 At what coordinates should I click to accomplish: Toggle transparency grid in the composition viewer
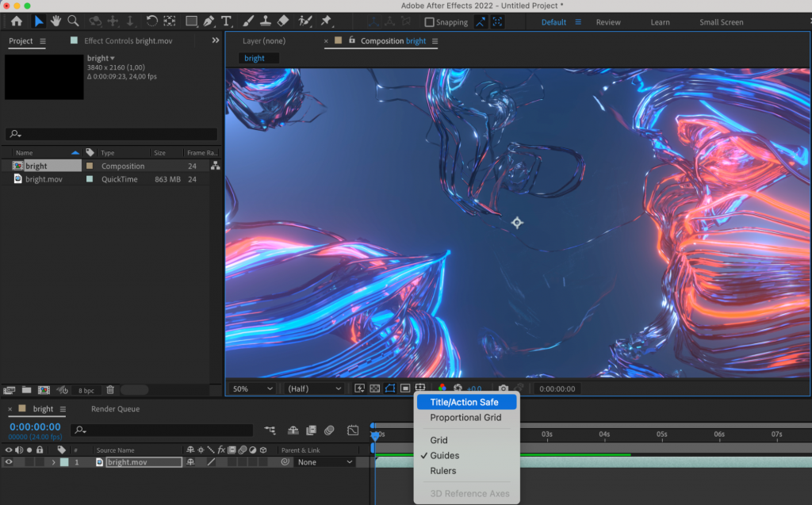[x=373, y=388]
